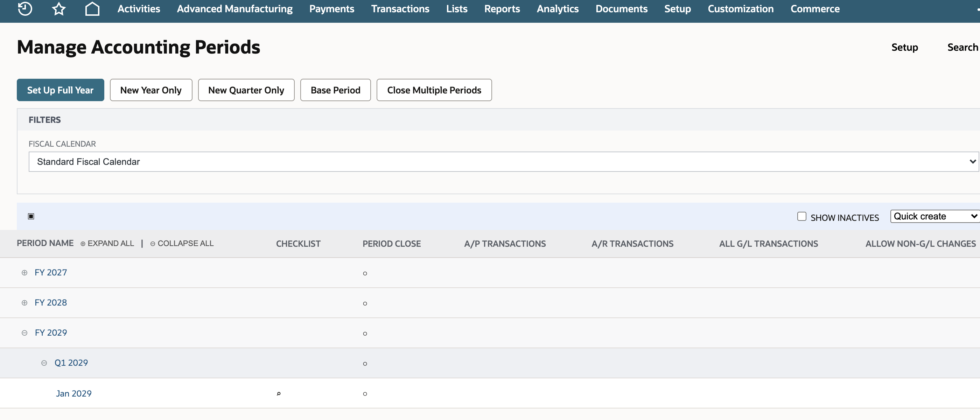The width and height of the screenshot is (980, 420).
Task: Click the A/R Transactions column header
Action: click(632, 244)
